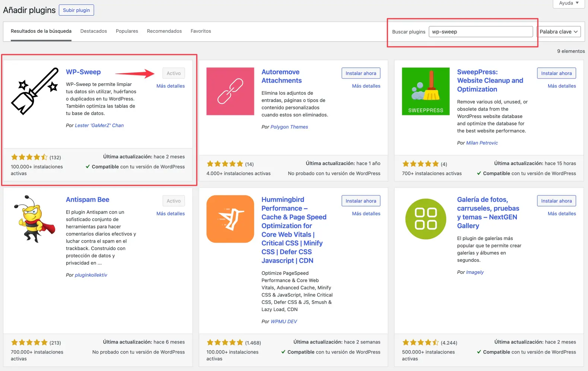The width and height of the screenshot is (588, 371).
Task: Install NextGEN Gallery with Instalar ahora
Action: tap(556, 201)
